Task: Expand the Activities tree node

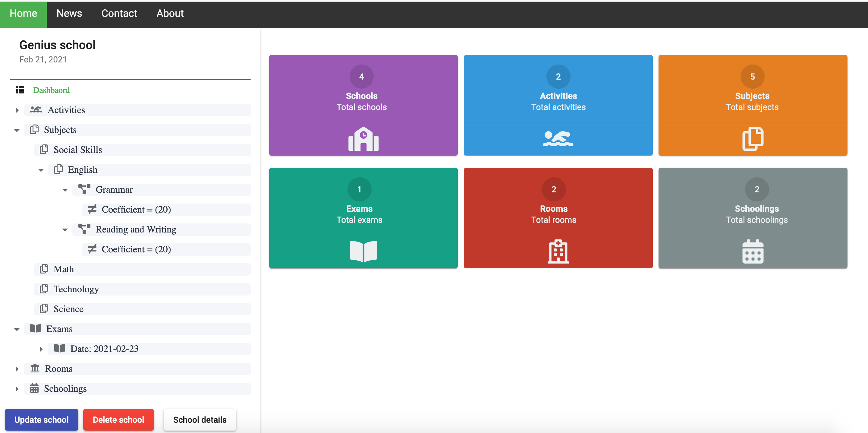Action: point(17,110)
